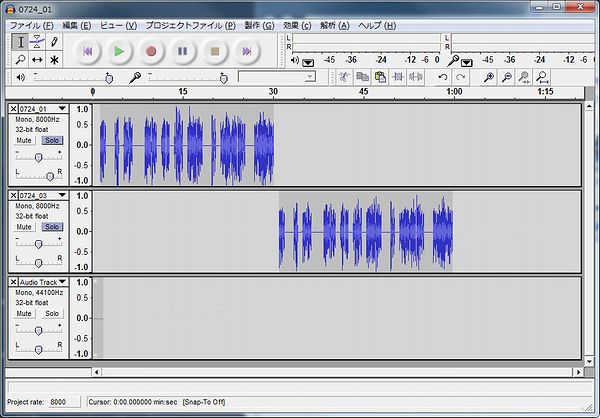600x418 pixels.
Task: Open the input meter options dropdown
Action: [466, 63]
